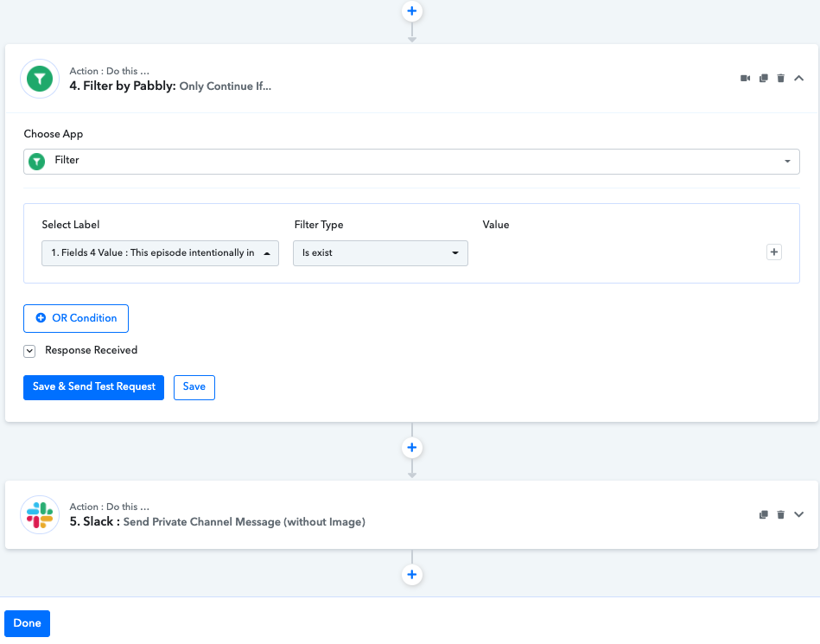Viewport: 820px width, 644px height.
Task: Duplicate the Filter by Pabbly step
Action: (764, 79)
